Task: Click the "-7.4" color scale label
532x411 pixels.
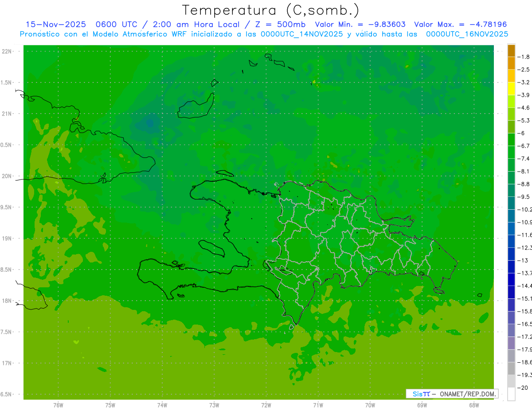Action: (524, 159)
